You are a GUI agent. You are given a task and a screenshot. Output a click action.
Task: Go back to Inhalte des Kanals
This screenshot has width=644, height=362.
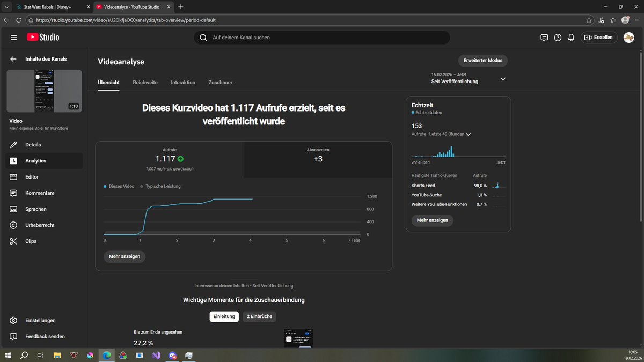click(13, 59)
